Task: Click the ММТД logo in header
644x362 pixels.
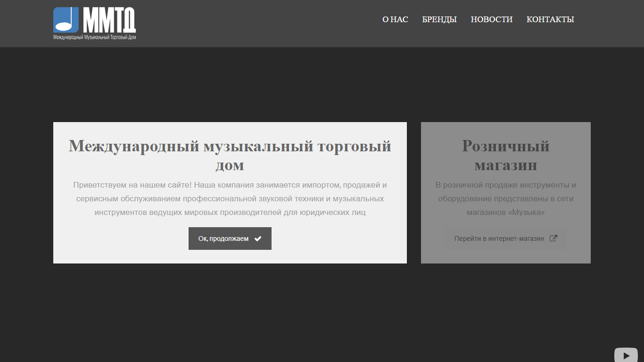Action: coord(94,23)
